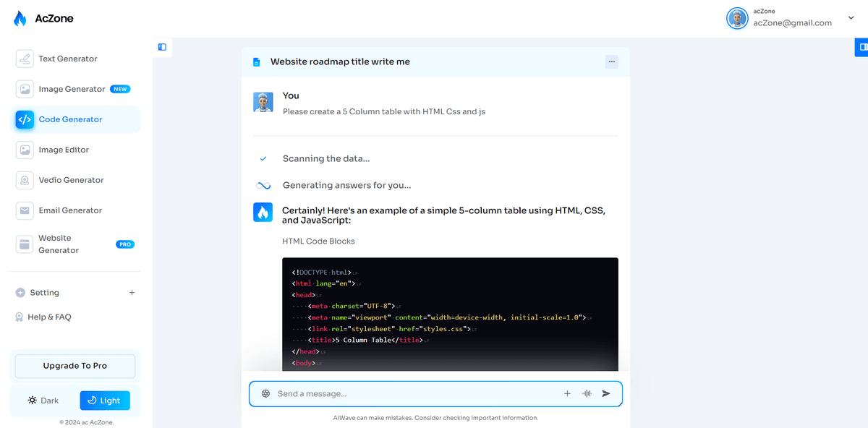The image size is (868, 428).
Task: Click the NEW badge on Image Generator
Action: (x=120, y=89)
